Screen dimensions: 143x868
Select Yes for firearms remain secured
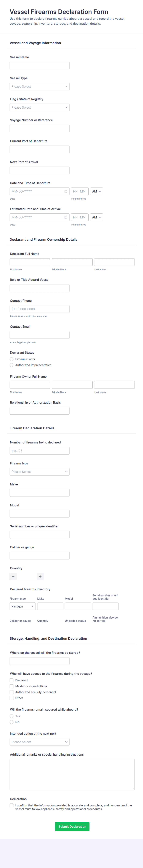tap(12, 716)
